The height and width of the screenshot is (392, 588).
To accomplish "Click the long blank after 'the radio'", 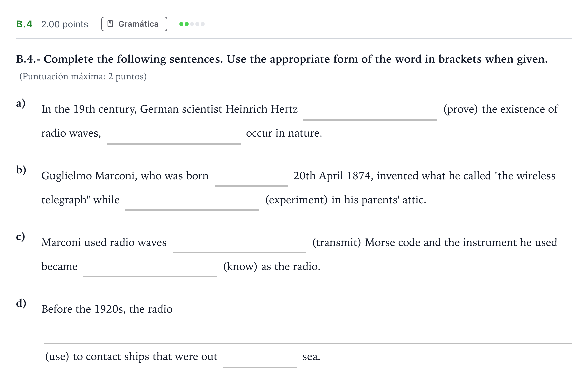I will 308,333.
